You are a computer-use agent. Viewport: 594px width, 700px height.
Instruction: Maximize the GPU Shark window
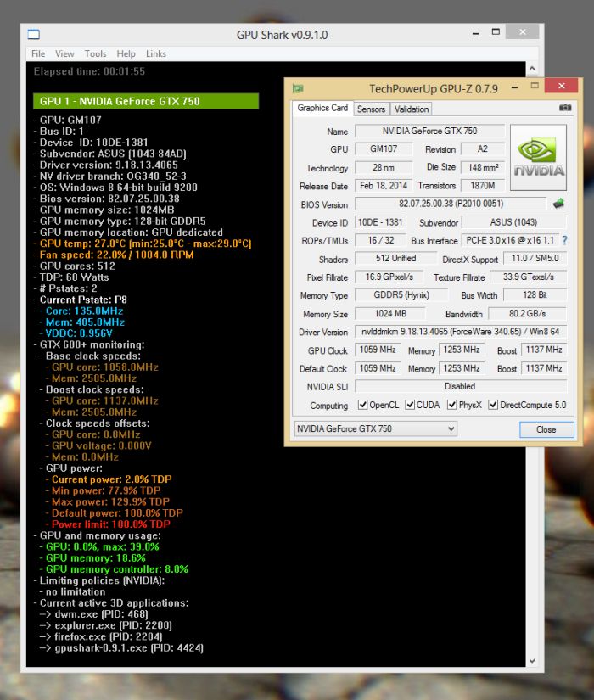[x=496, y=32]
